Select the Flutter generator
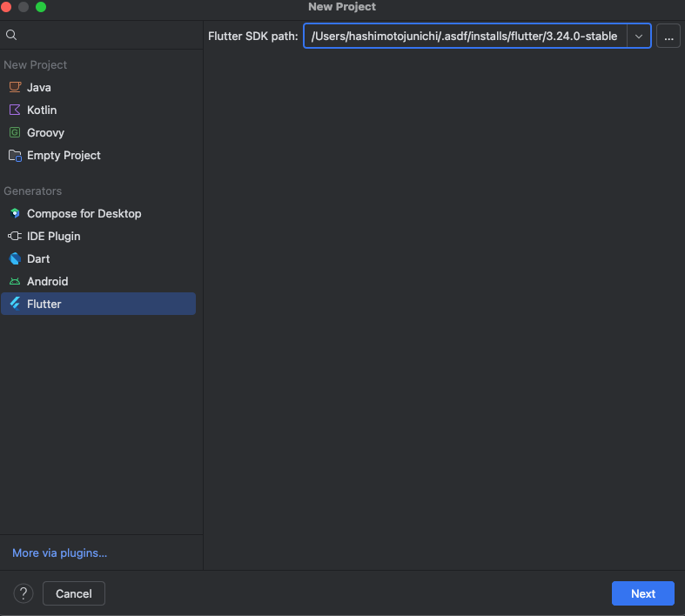Viewport: 685px width, 616px height. tap(98, 304)
